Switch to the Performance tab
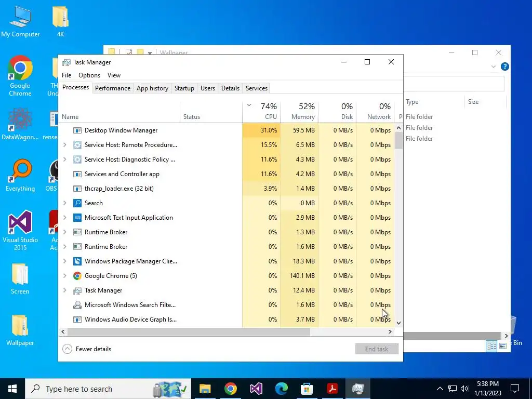The width and height of the screenshot is (532, 399). tap(113, 88)
